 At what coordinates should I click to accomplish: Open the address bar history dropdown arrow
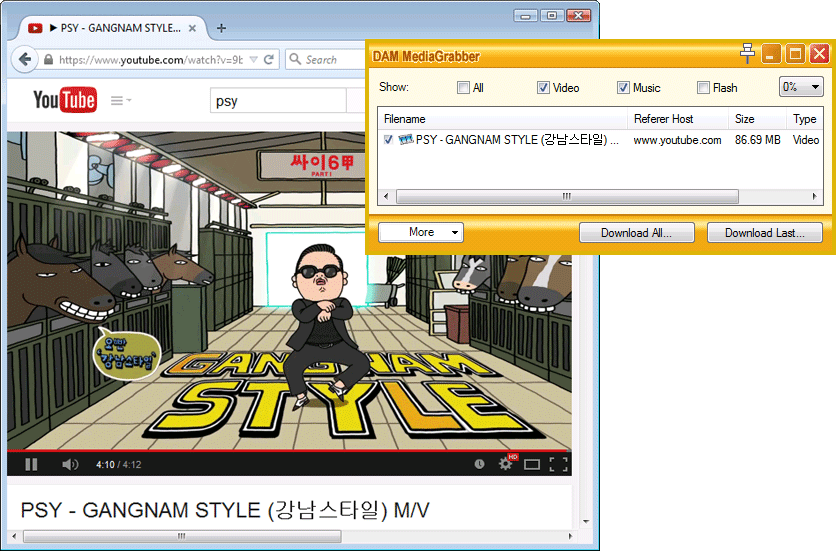[x=254, y=59]
